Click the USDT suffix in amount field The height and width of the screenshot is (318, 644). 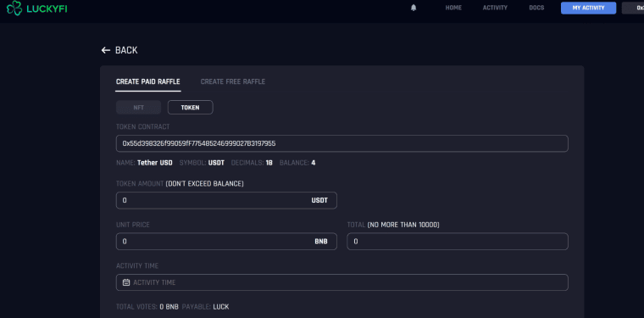pyautogui.click(x=319, y=200)
